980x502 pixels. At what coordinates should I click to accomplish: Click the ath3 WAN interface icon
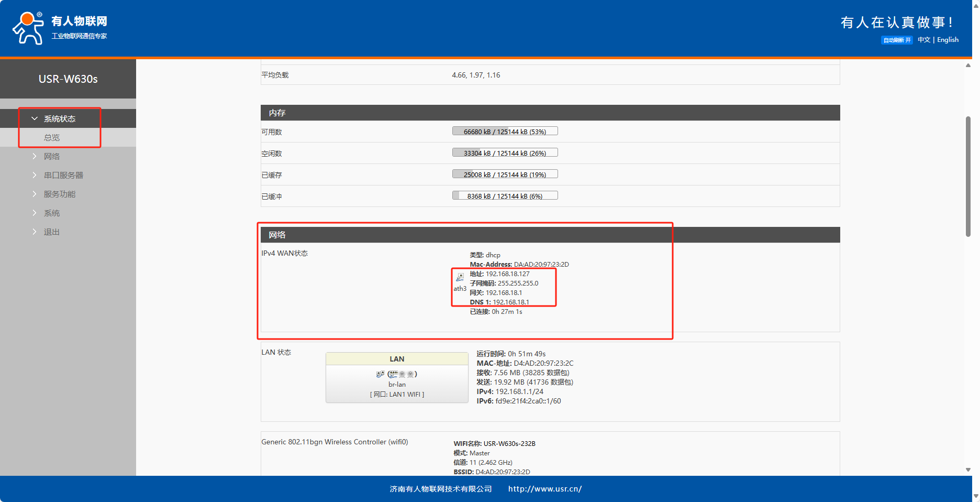click(460, 277)
